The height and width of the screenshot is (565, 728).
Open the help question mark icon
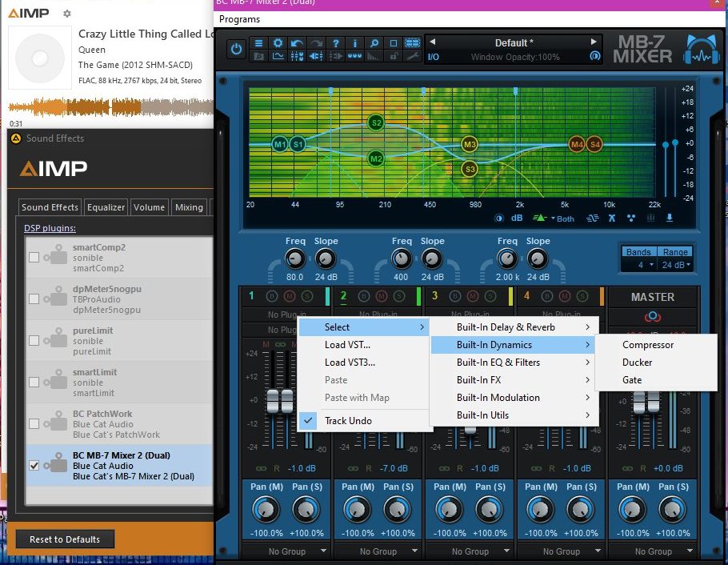click(336, 43)
